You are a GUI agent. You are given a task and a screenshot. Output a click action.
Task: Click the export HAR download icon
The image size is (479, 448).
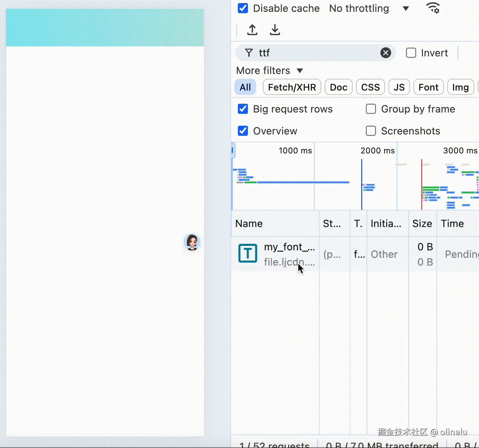(275, 30)
